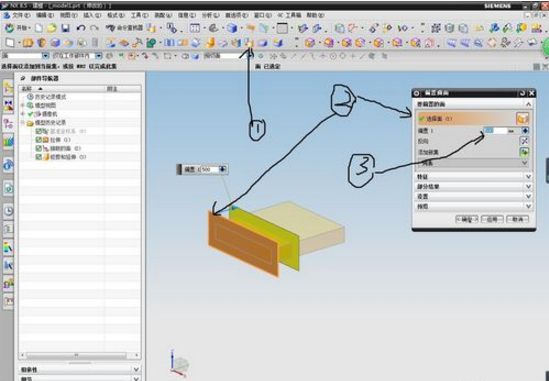Click the 取消 button in dialog

[x=517, y=219]
